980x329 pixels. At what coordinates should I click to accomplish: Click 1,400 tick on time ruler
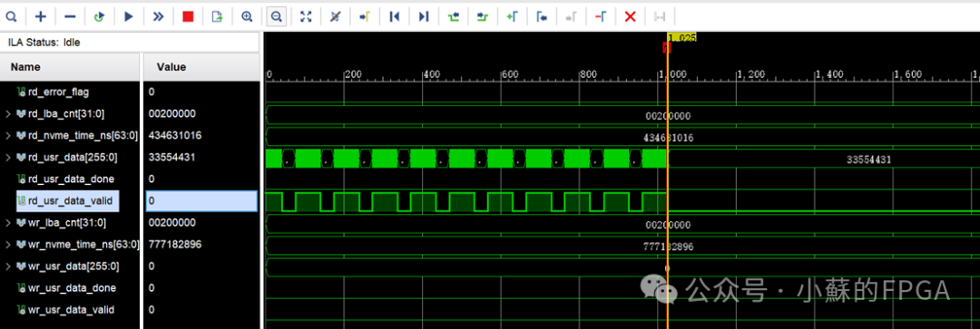click(x=828, y=74)
